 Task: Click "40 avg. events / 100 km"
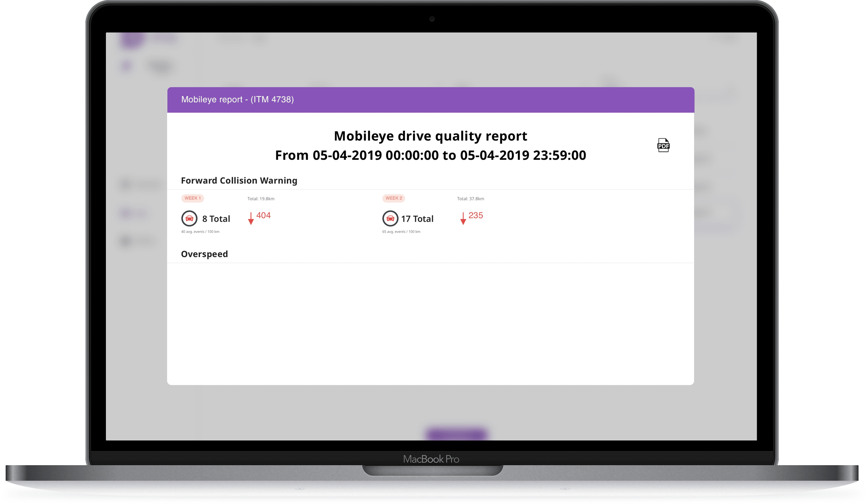point(200,232)
